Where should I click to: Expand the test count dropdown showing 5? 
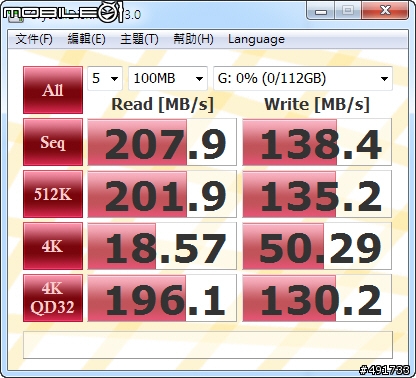pos(105,78)
